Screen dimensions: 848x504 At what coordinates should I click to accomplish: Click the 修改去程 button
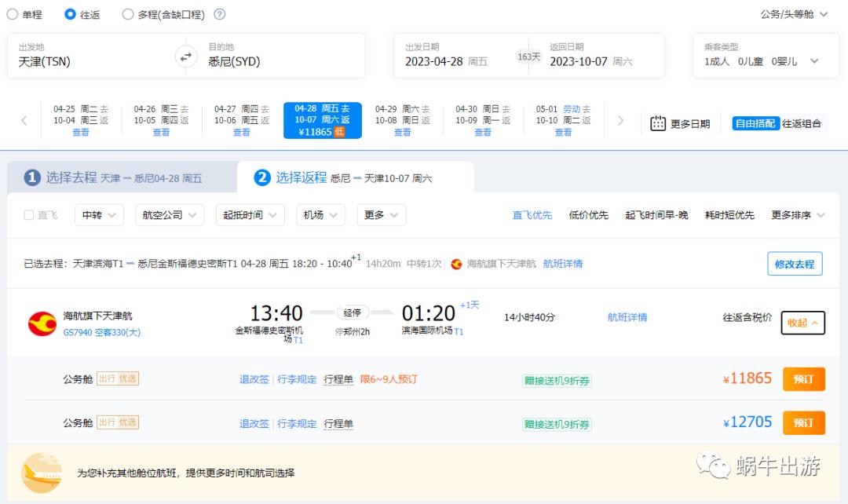click(x=795, y=265)
